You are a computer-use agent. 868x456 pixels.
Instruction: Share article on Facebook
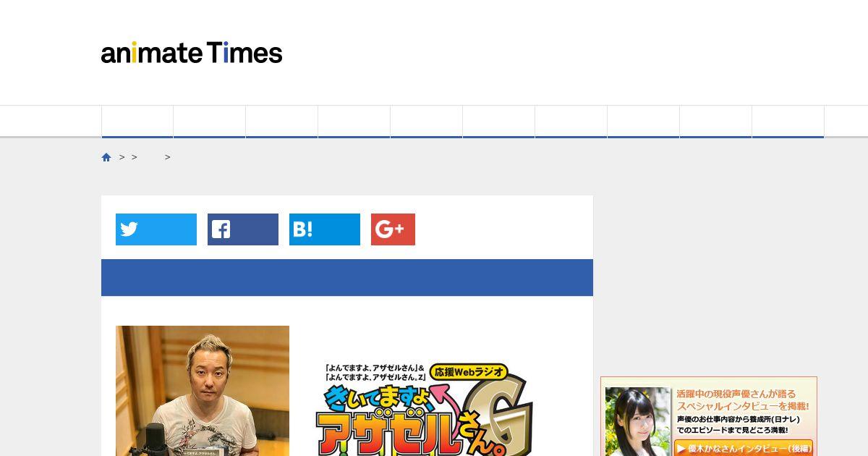[x=243, y=229]
